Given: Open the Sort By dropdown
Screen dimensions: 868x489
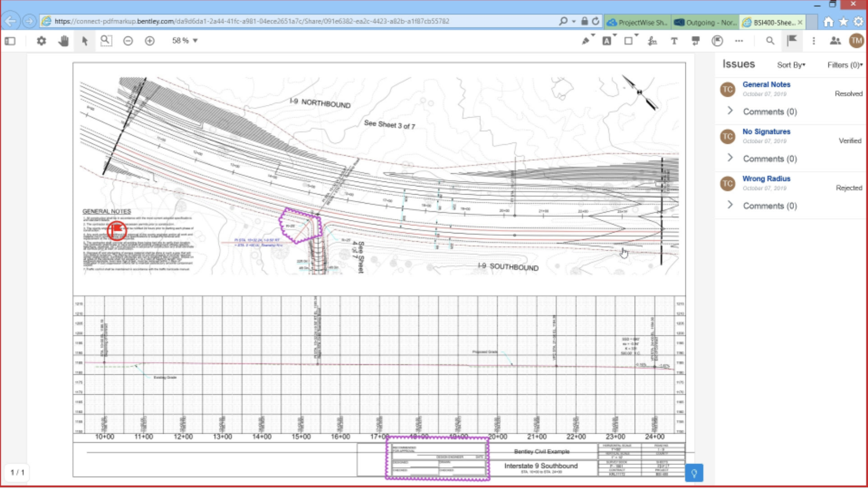Looking at the screenshot, I should (x=791, y=65).
